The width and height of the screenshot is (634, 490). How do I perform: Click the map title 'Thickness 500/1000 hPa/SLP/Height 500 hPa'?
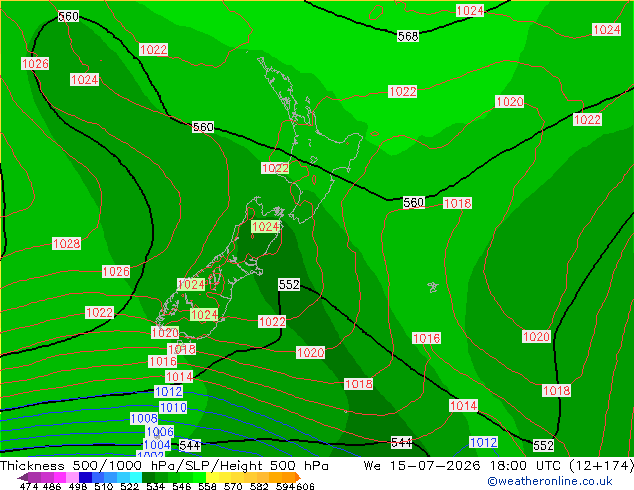click(x=165, y=466)
